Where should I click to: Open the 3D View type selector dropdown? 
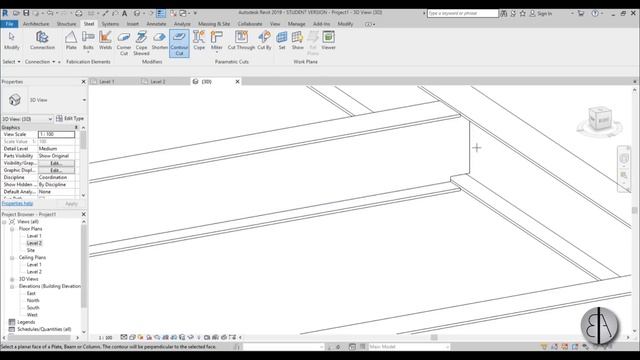[x=84, y=100]
